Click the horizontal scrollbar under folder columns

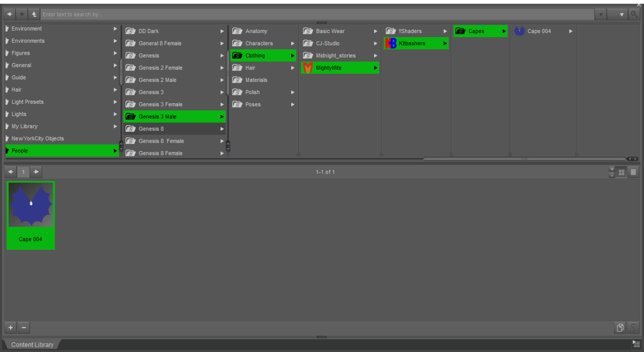(x=524, y=159)
